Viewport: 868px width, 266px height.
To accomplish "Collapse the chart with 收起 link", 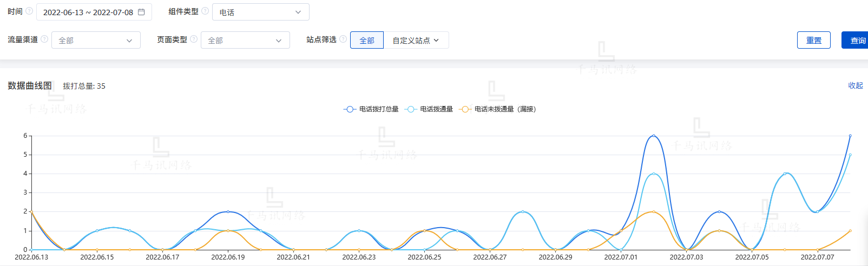I will [x=855, y=85].
